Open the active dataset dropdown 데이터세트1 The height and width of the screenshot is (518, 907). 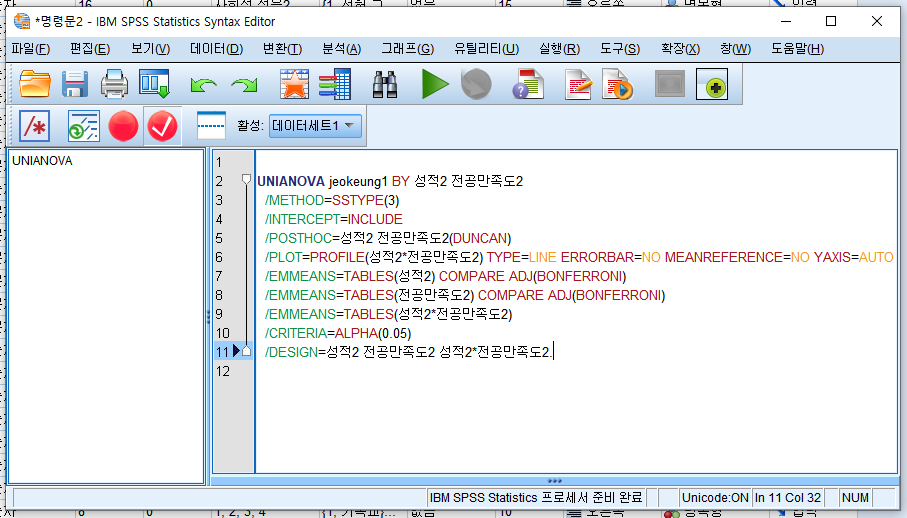point(315,125)
